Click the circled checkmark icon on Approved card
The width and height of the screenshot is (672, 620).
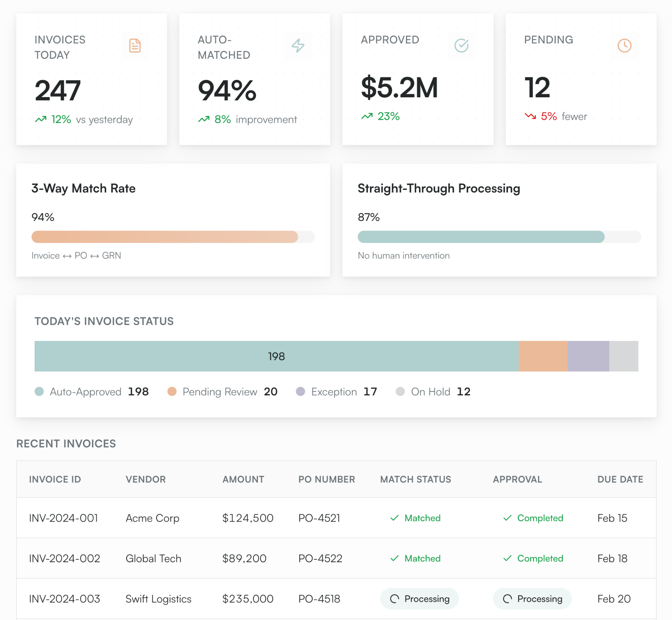[461, 45]
